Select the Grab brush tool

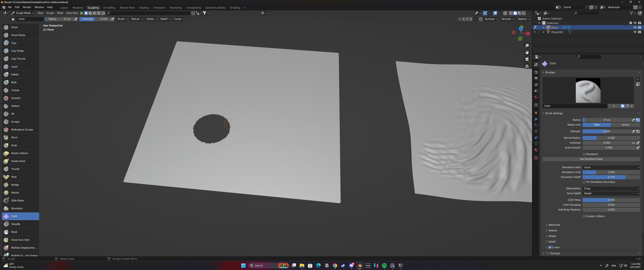(21, 145)
